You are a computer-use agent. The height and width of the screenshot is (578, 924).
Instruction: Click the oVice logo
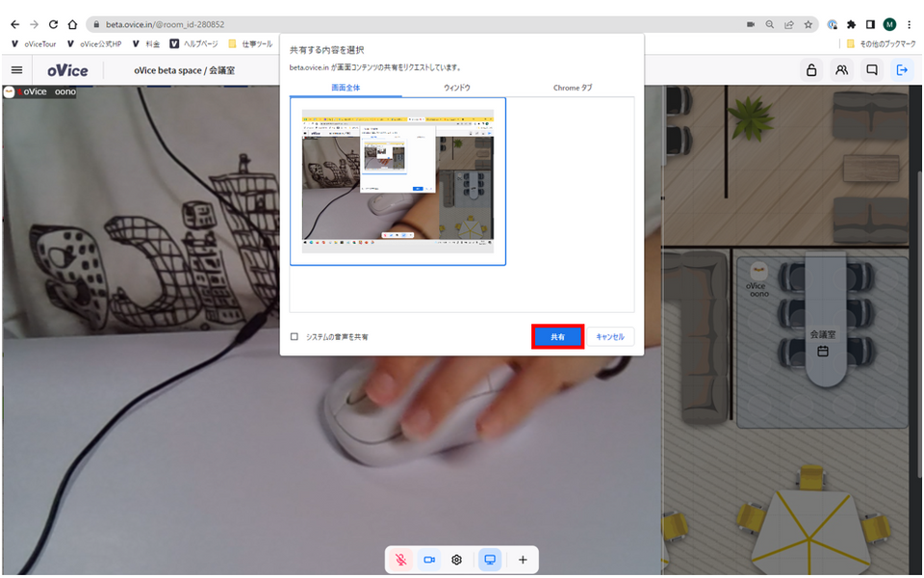[67, 70]
